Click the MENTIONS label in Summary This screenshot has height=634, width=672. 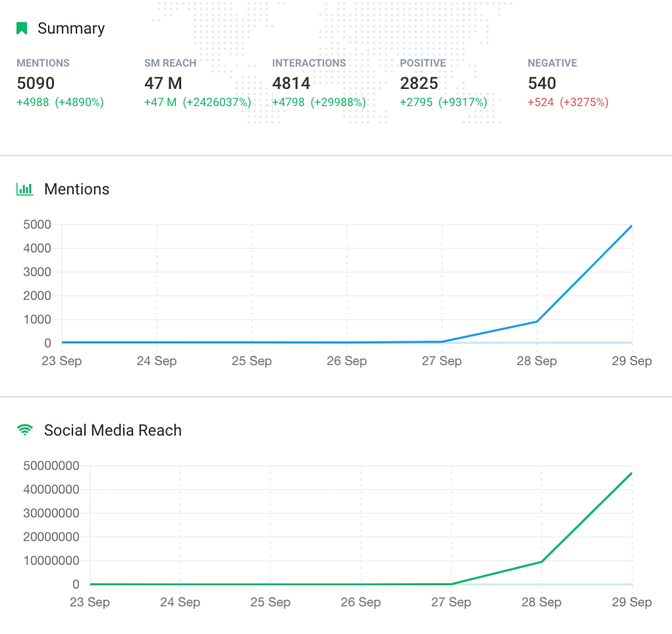tap(43, 63)
